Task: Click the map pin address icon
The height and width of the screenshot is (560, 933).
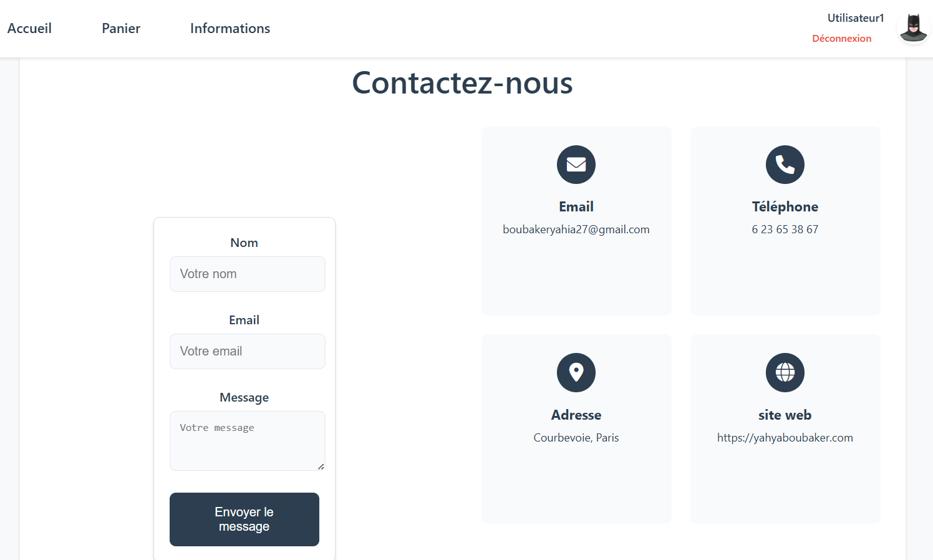Action: 576,372
